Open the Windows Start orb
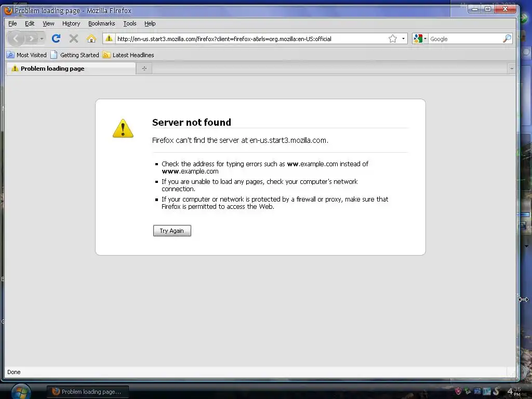This screenshot has width=532, height=399. (x=21, y=392)
